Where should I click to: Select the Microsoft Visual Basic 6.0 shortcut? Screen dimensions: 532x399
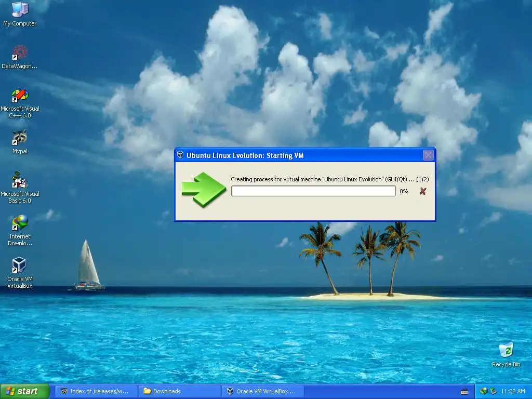20,188
